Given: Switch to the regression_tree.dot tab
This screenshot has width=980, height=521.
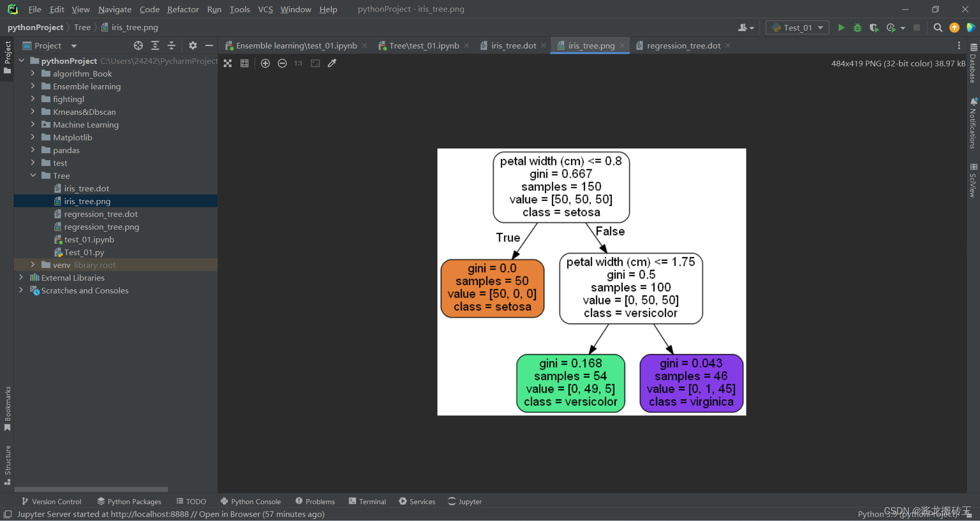Looking at the screenshot, I should (683, 45).
